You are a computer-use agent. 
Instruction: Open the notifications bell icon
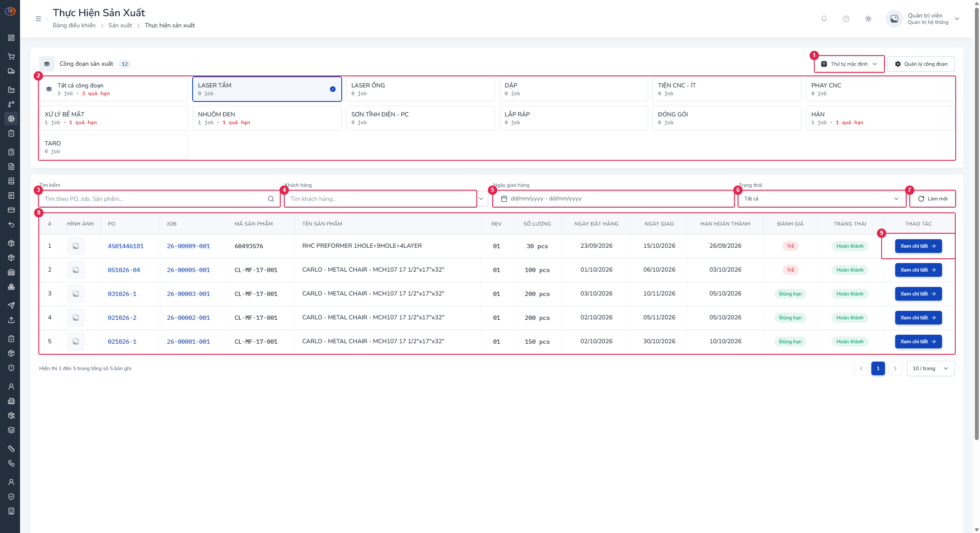(824, 19)
